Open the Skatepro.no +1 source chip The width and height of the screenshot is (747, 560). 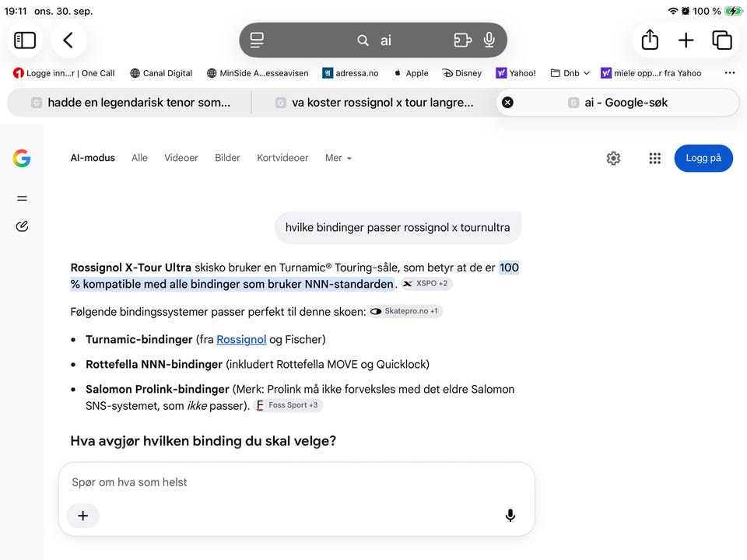point(406,311)
